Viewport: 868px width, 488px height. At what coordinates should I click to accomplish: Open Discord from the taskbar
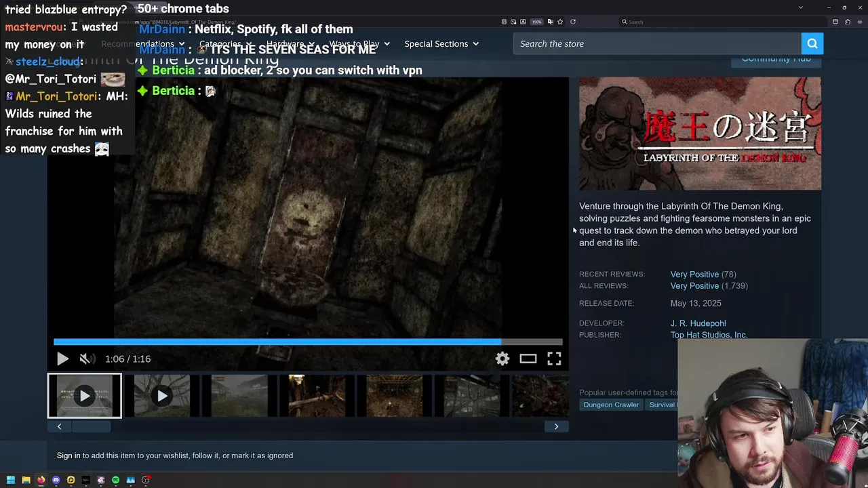click(56, 480)
